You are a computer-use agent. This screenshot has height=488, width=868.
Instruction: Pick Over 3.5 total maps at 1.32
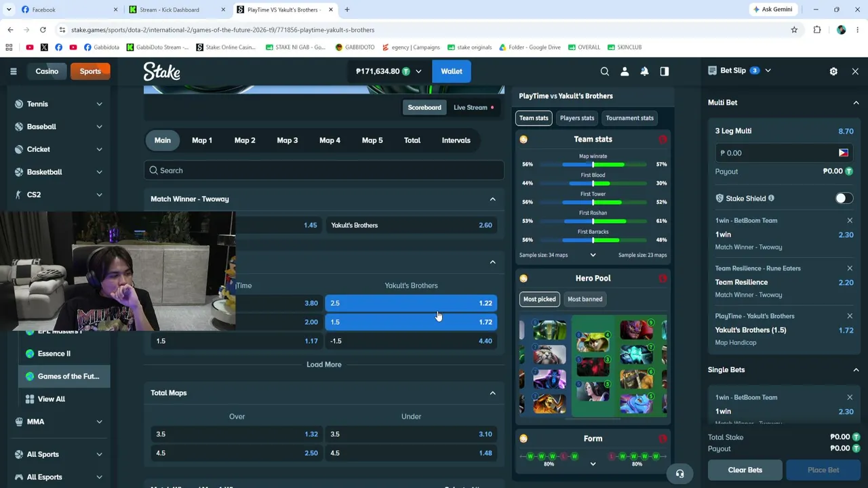pos(237,434)
